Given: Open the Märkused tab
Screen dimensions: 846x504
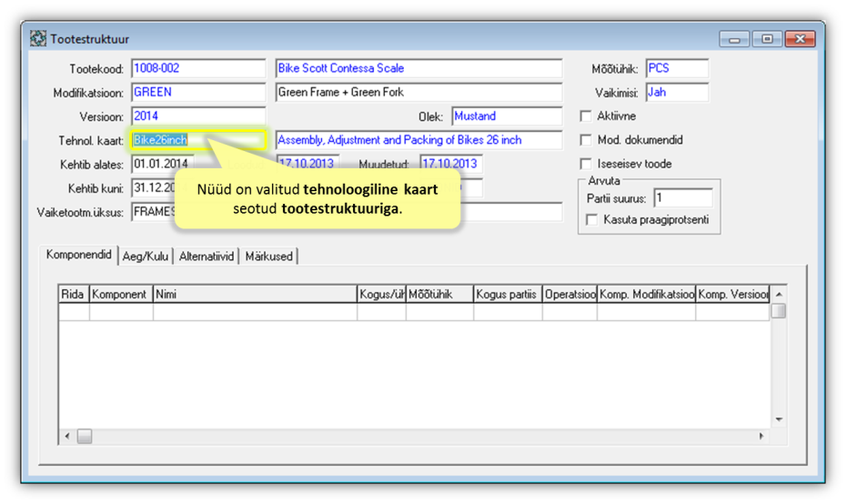Looking at the screenshot, I should (268, 257).
